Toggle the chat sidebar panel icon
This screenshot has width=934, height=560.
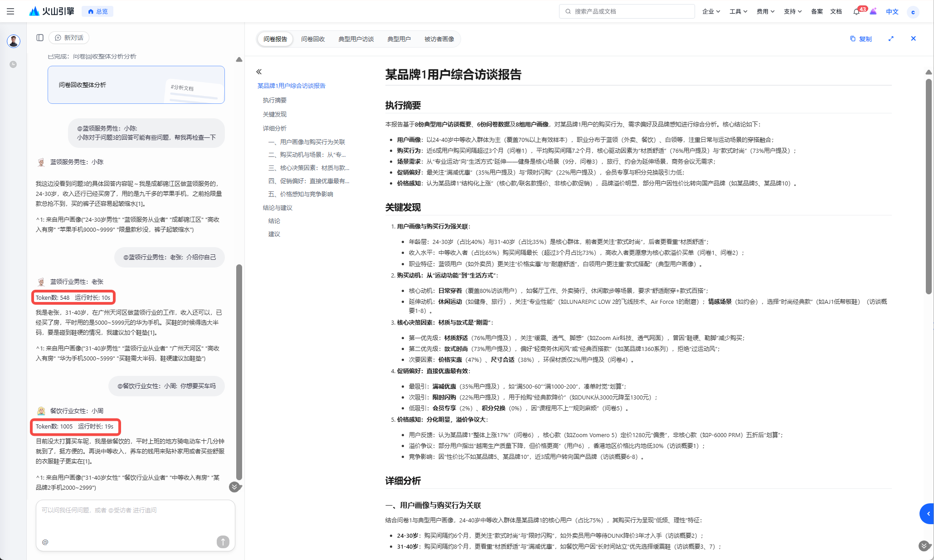click(40, 38)
